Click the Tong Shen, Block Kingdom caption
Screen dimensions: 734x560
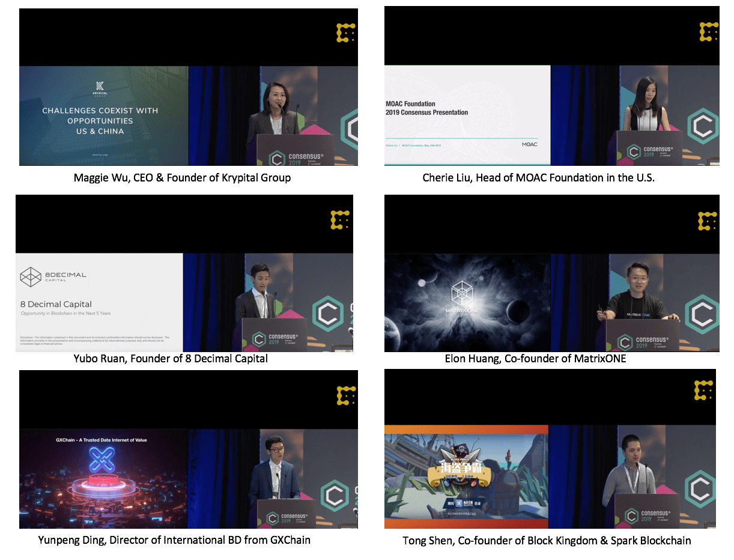pyautogui.click(x=547, y=541)
